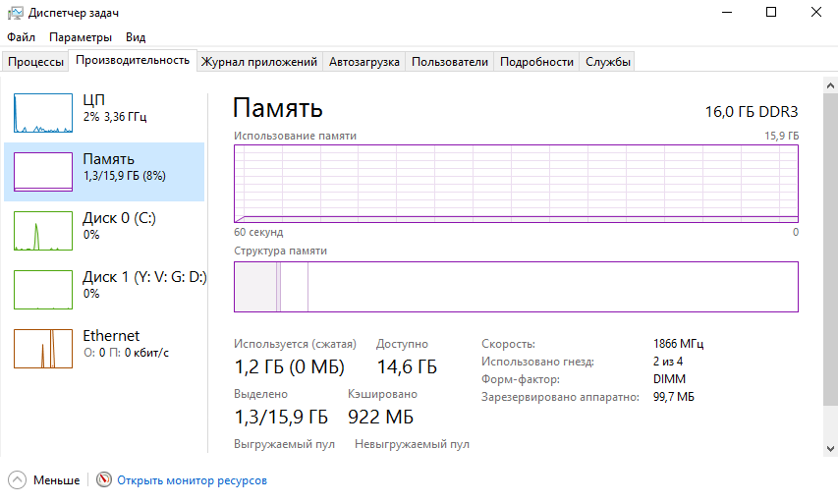The width and height of the screenshot is (838, 504).
Task: Expand the Вид menu
Action: pyautogui.click(x=136, y=37)
